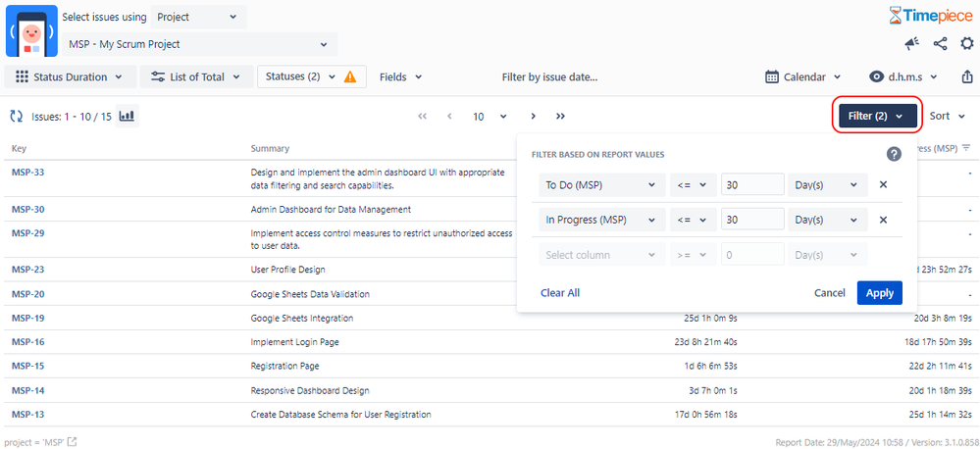Screen dimensions: 980x449
Task: Click the In Progress value input field
Action: (x=752, y=220)
